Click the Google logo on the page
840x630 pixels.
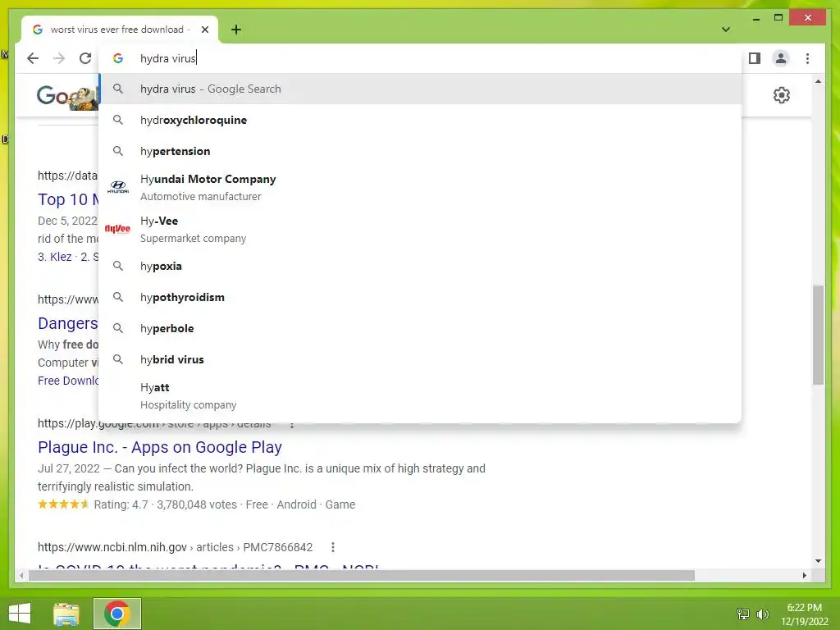click(x=67, y=96)
